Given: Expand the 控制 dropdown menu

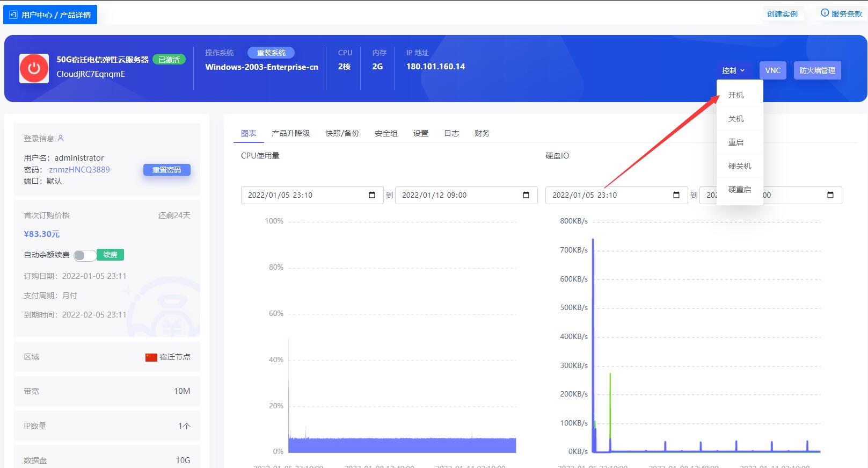Looking at the screenshot, I should [733, 70].
